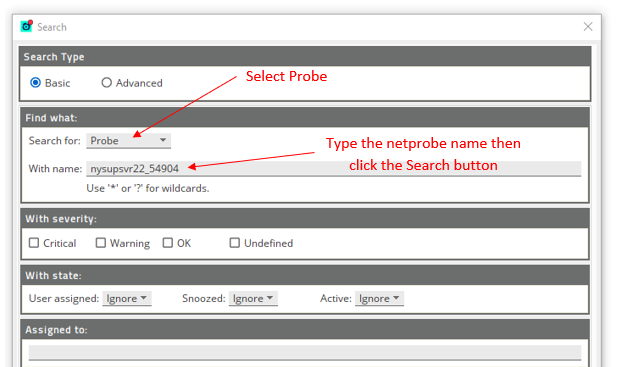The width and height of the screenshot is (617, 367).
Task: Click the Search Type section header
Action: [x=305, y=57]
